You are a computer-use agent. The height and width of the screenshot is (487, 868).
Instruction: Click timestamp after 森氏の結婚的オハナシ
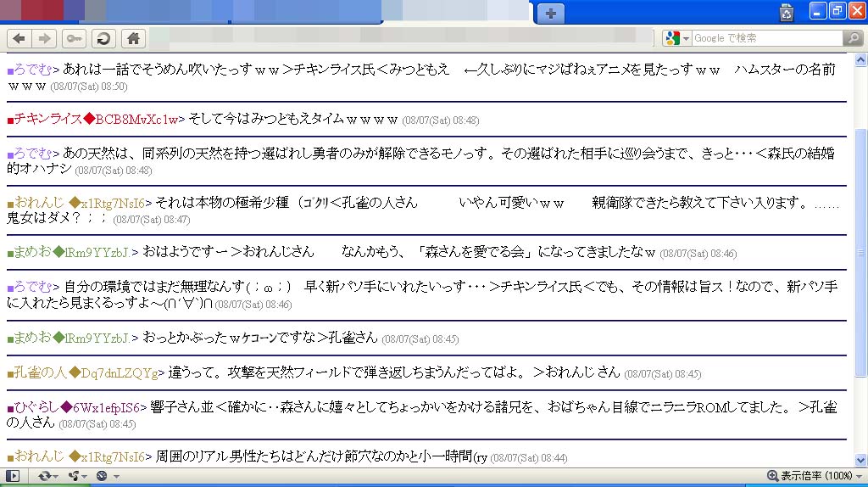pos(113,171)
